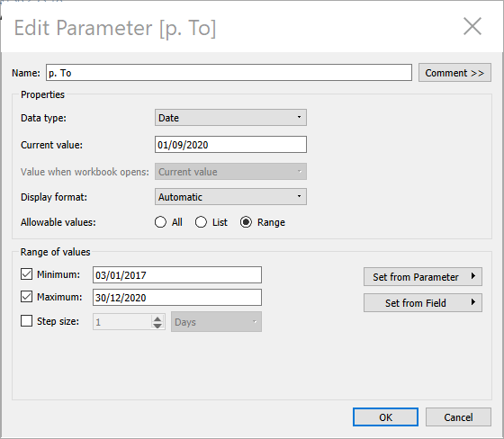
Task: Decrease step size with down arrow
Action: coord(157,326)
